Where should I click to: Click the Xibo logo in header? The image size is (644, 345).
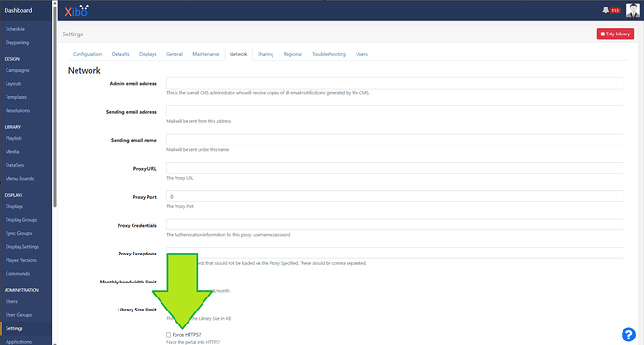[x=77, y=10]
